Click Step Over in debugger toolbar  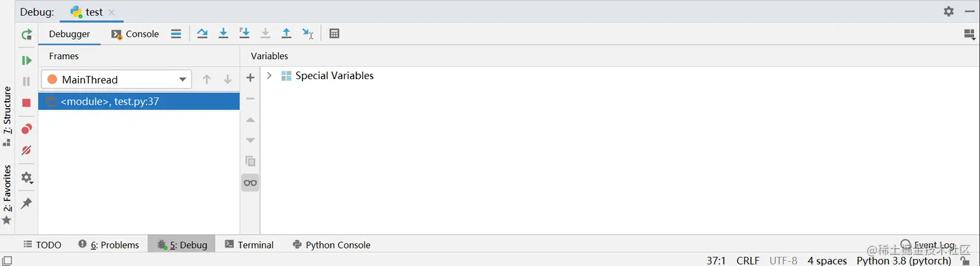point(202,34)
